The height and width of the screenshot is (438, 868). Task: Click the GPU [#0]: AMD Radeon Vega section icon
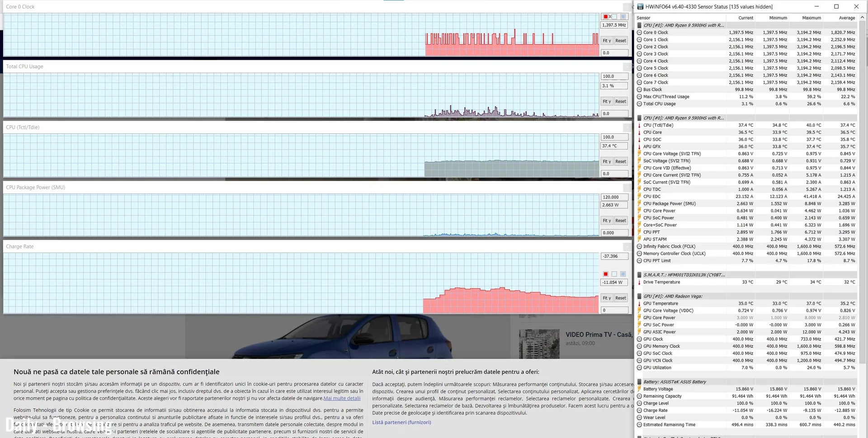click(639, 297)
